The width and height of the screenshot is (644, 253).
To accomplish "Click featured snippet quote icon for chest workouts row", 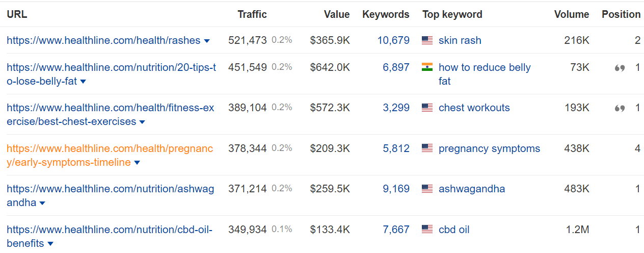I will click(x=620, y=108).
